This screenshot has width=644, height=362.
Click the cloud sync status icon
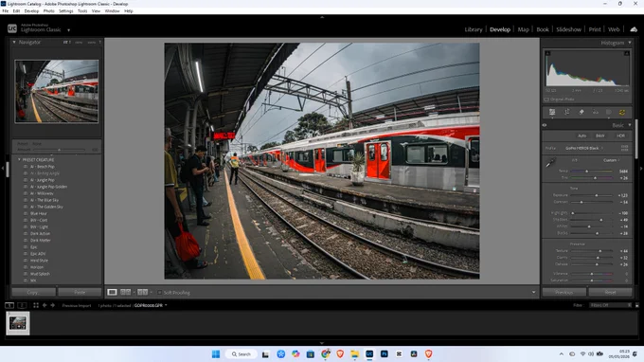(634, 29)
